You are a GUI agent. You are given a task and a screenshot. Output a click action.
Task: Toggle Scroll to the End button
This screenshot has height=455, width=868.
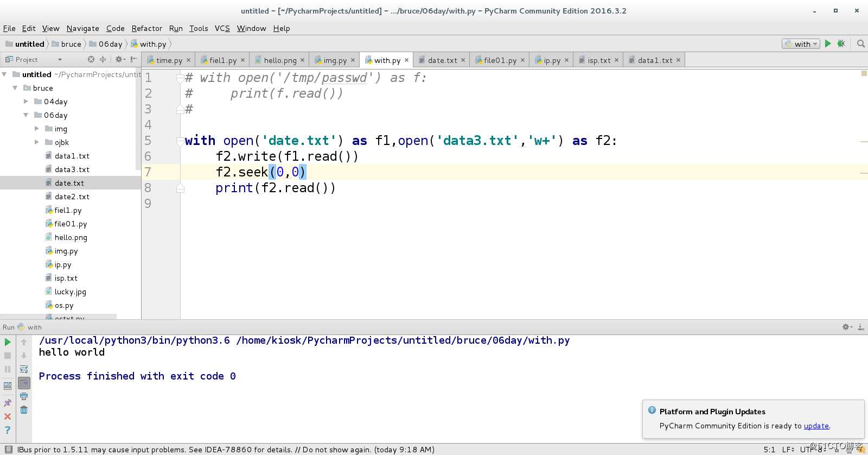pos(24,383)
